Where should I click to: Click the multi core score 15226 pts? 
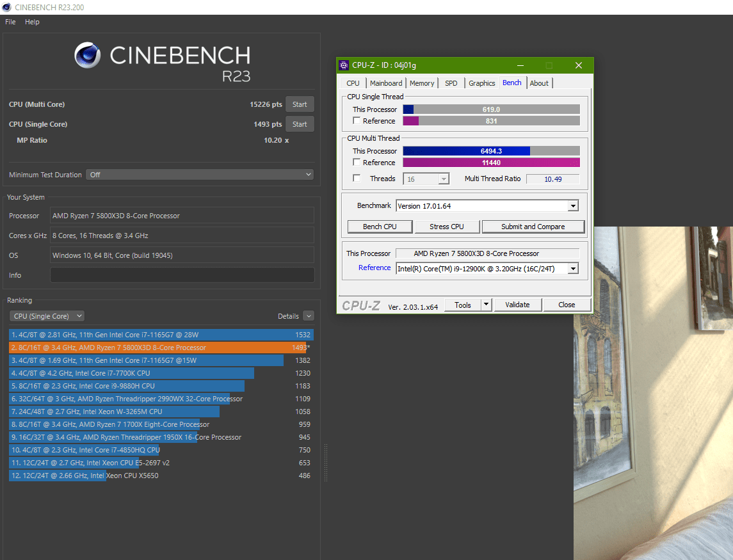(266, 104)
